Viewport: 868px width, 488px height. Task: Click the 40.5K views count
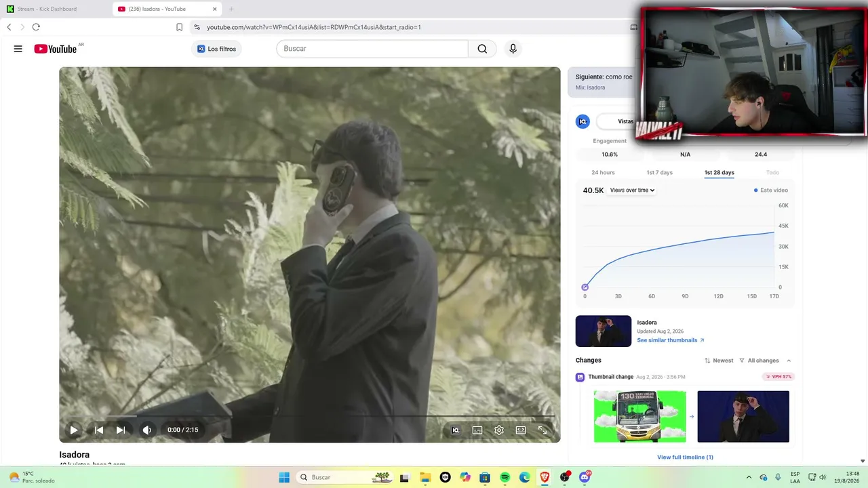tap(593, 190)
